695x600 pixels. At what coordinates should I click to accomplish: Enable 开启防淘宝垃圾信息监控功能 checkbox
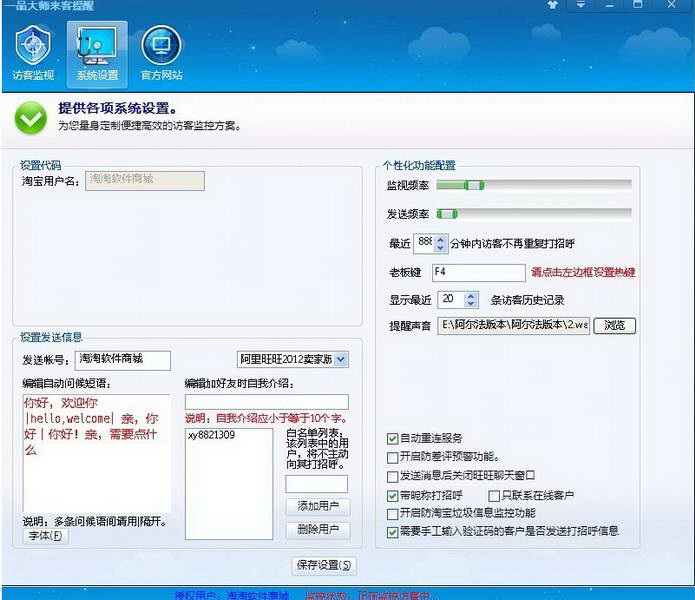click(392, 514)
